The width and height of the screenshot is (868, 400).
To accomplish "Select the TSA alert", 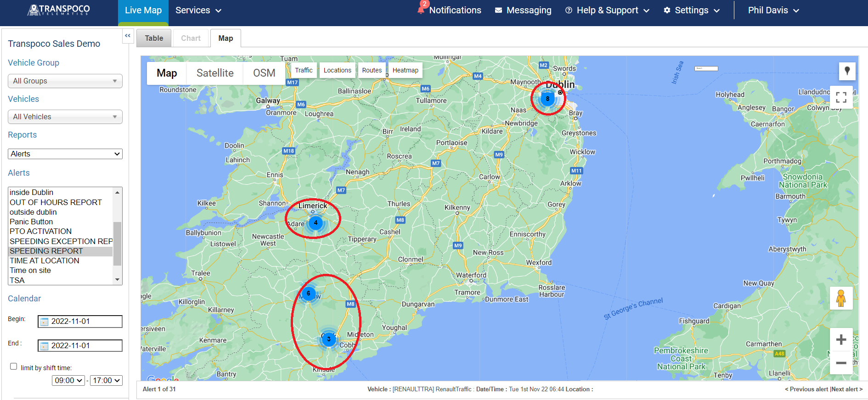I will [x=60, y=280].
